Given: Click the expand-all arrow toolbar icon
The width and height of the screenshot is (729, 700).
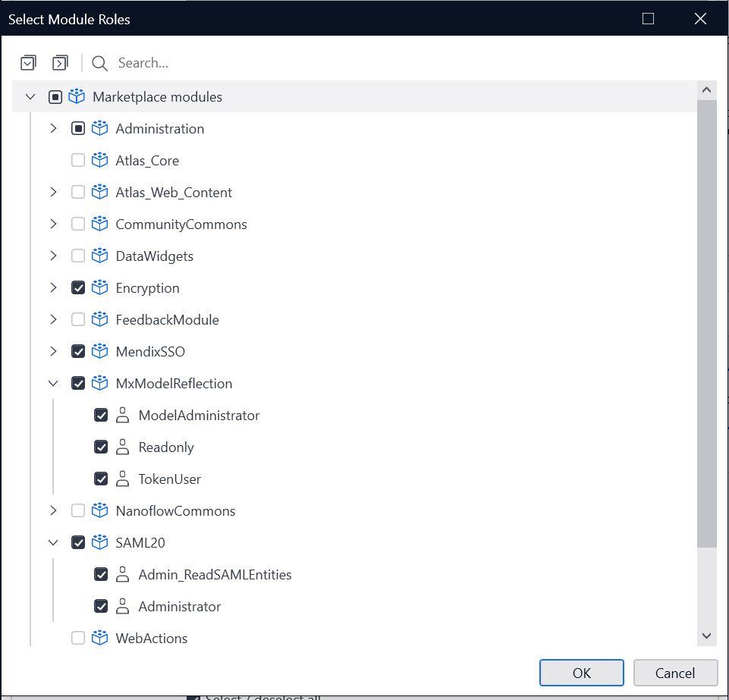Looking at the screenshot, I should 60,62.
